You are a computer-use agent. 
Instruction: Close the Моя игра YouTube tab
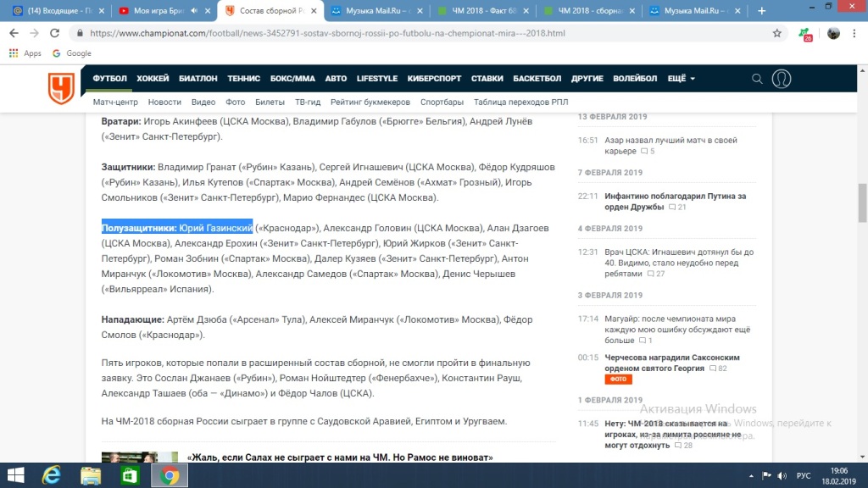coord(208,10)
